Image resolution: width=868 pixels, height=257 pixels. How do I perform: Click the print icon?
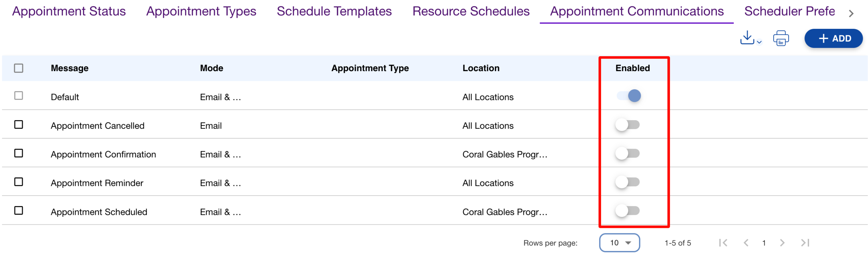[781, 38]
